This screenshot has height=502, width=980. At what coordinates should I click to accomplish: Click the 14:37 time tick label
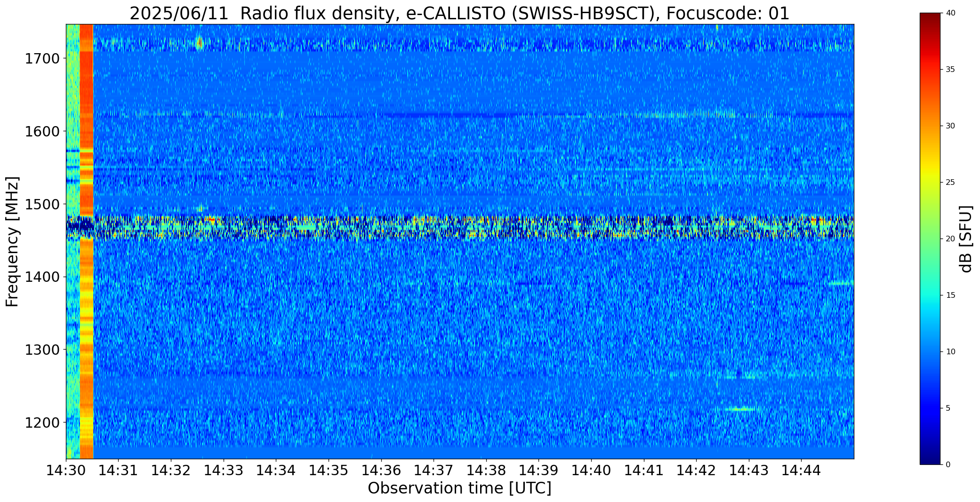[434, 470]
